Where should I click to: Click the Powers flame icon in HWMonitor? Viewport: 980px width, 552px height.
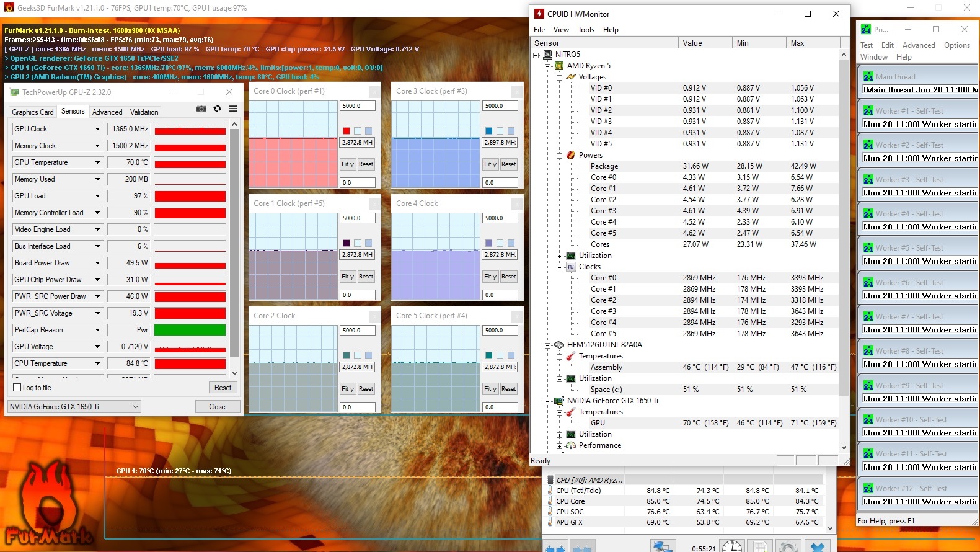click(571, 155)
